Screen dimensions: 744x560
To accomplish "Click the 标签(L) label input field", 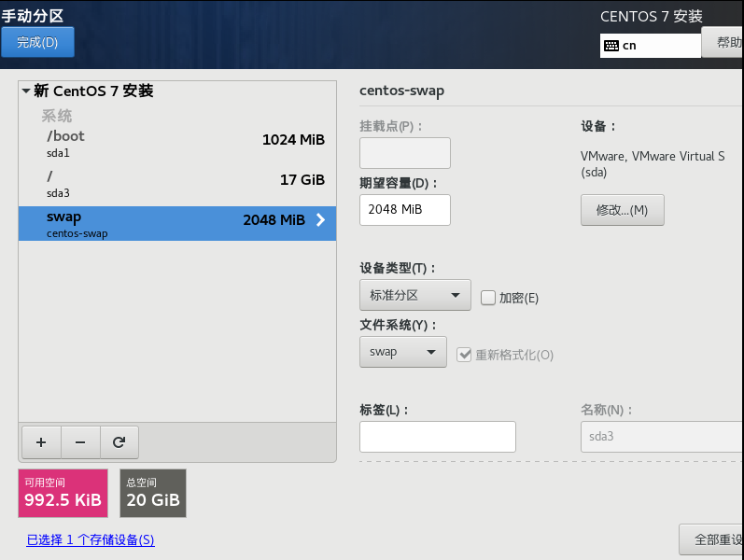I will coord(438,437).
